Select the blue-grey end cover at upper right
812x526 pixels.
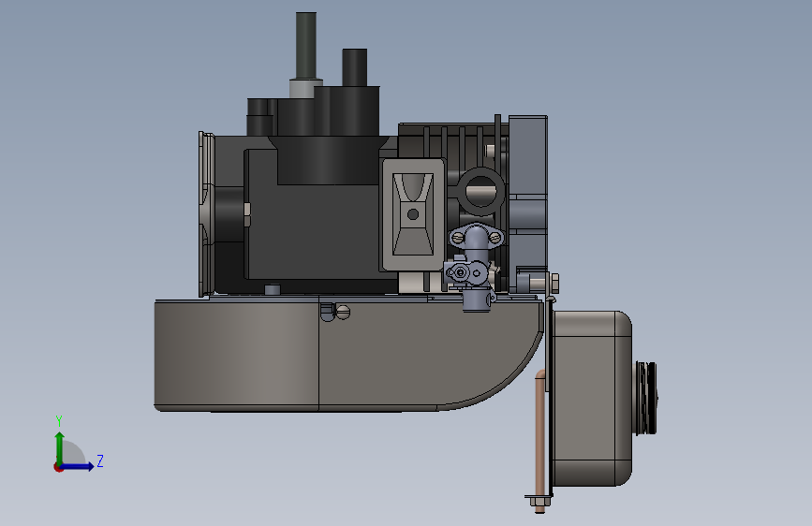tap(528, 204)
